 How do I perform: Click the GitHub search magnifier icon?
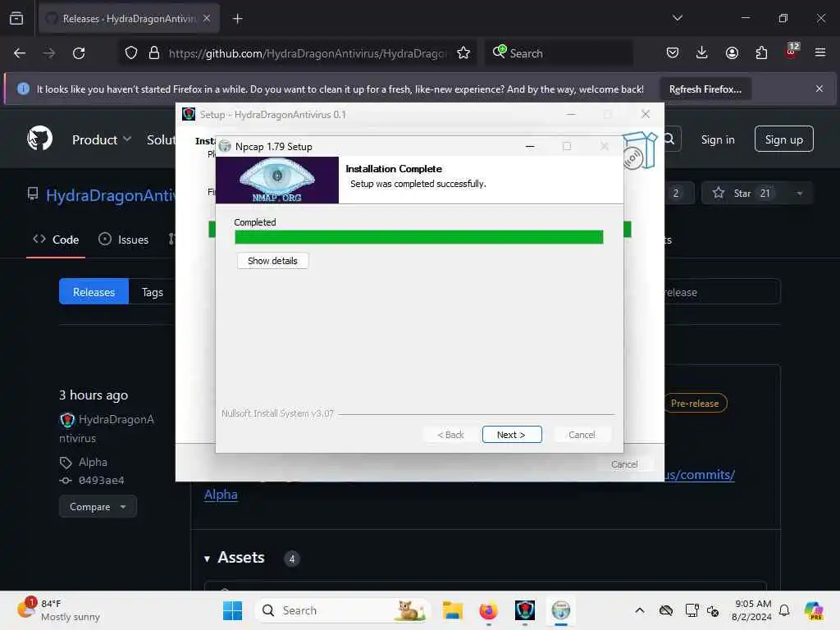[669, 139]
